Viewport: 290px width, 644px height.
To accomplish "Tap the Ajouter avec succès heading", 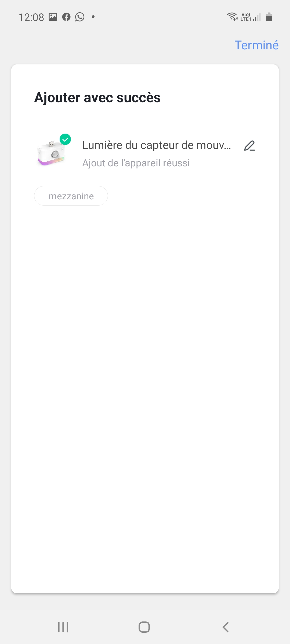I will (97, 97).
